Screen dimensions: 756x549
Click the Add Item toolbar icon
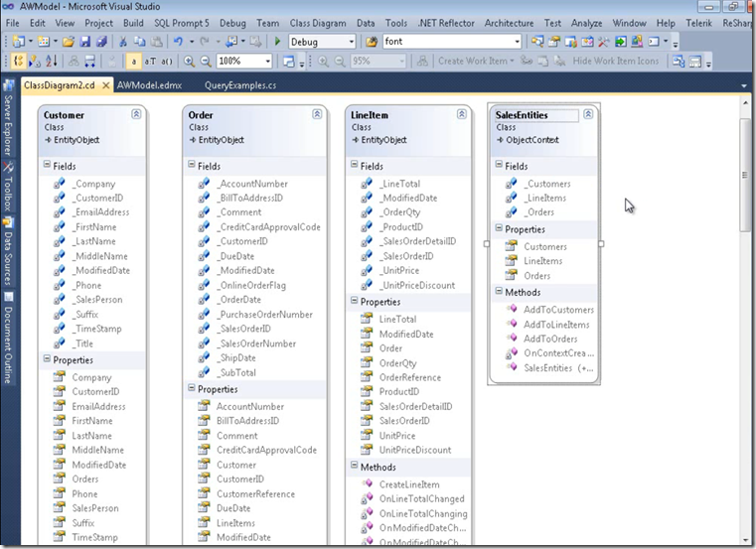[x=44, y=42]
